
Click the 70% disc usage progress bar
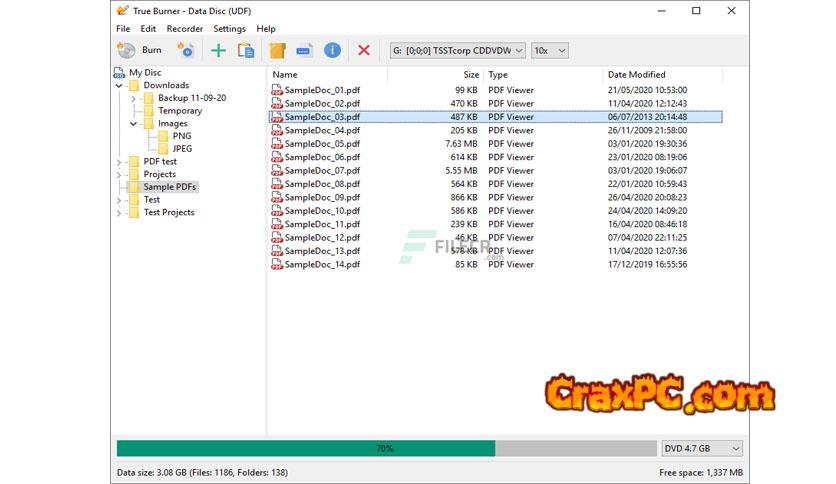(385, 449)
